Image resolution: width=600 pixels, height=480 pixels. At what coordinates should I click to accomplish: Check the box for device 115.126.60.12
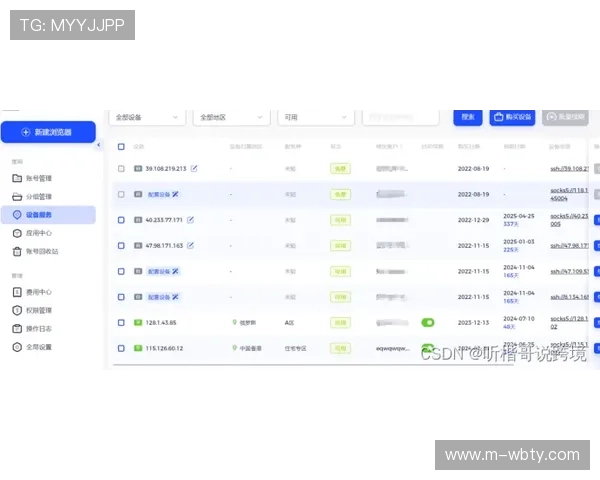(x=121, y=348)
